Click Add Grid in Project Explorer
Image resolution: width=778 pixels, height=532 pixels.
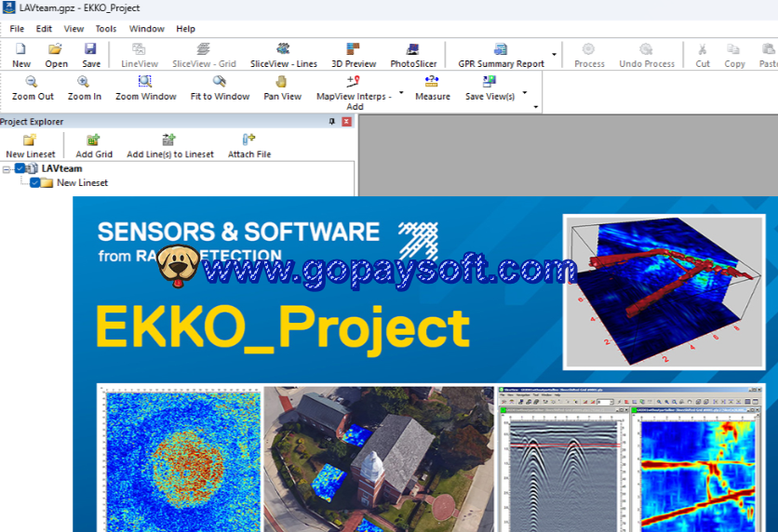(x=94, y=146)
